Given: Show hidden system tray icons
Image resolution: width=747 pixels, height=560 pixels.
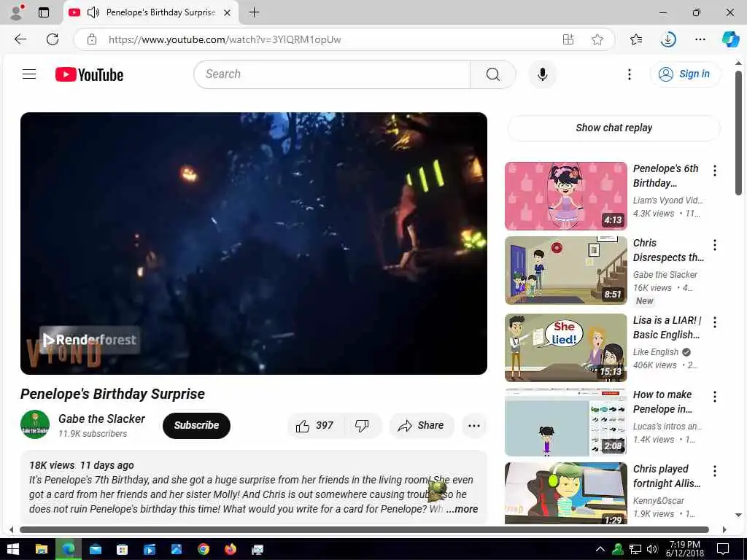Looking at the screenshot, I should pyautogui.click(x=600, y=549).
